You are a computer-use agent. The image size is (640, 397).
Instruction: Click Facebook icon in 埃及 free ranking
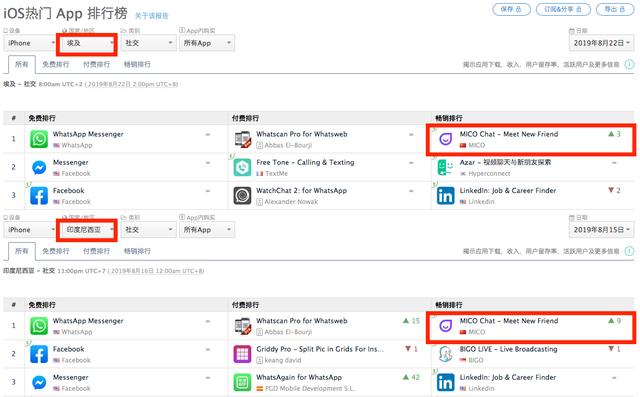[39, 195]
